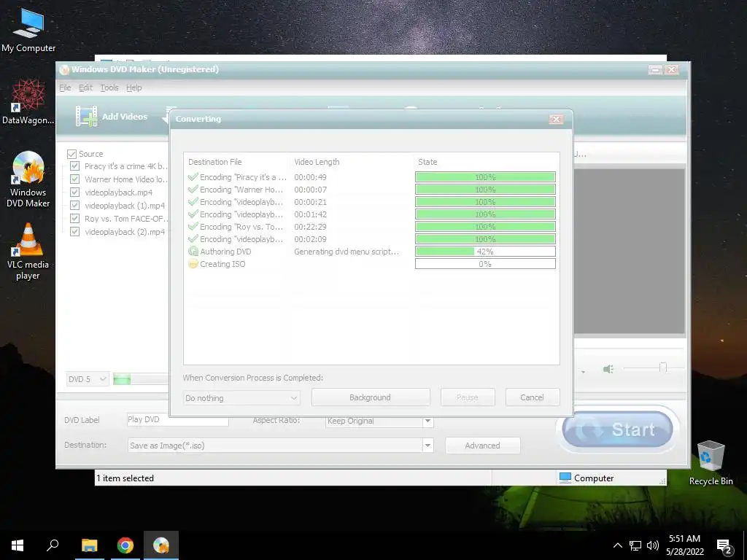Image resolution: width=747 pixels, height=560 pixels.
Task: Open Google Chrome from the taskbar
Action: pyautogui.click(x=125, y=545)
